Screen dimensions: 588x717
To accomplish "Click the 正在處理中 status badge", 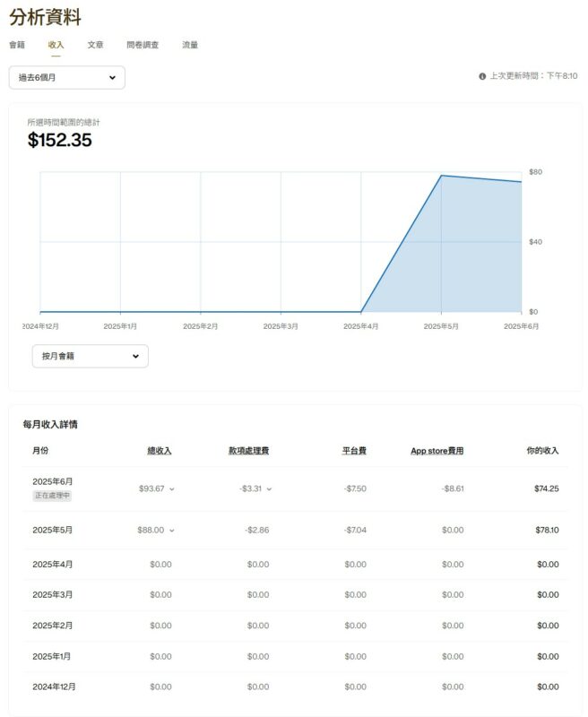I will point(52,496).
